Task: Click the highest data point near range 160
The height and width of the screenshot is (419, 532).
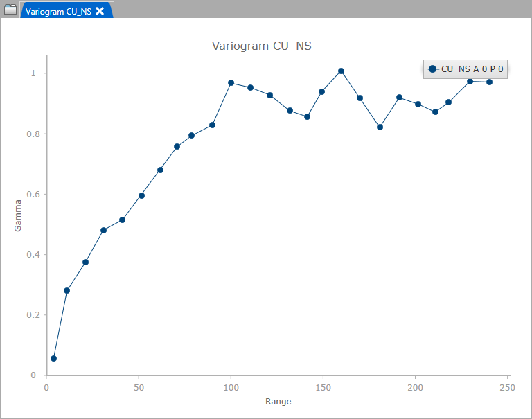Action: pyautogui.click(x=342, y=71)
